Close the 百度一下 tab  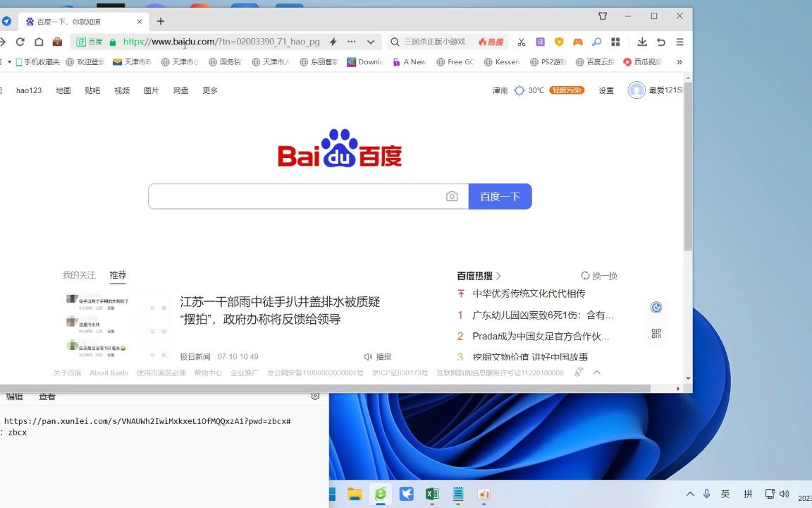[x=140, y=22]
